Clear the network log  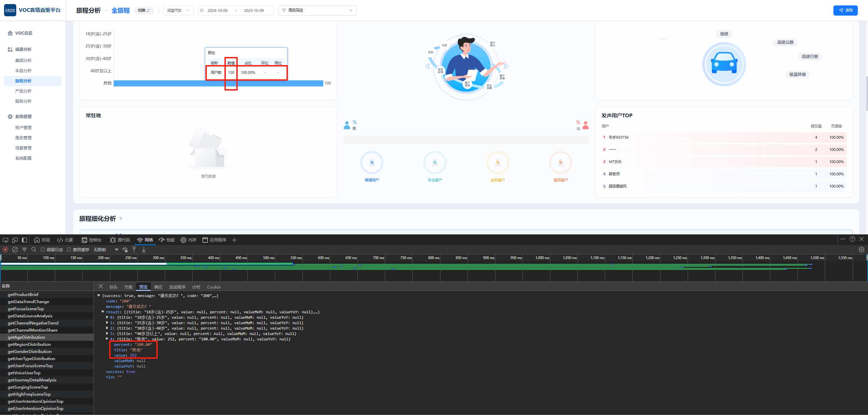[x=15, y=250]
